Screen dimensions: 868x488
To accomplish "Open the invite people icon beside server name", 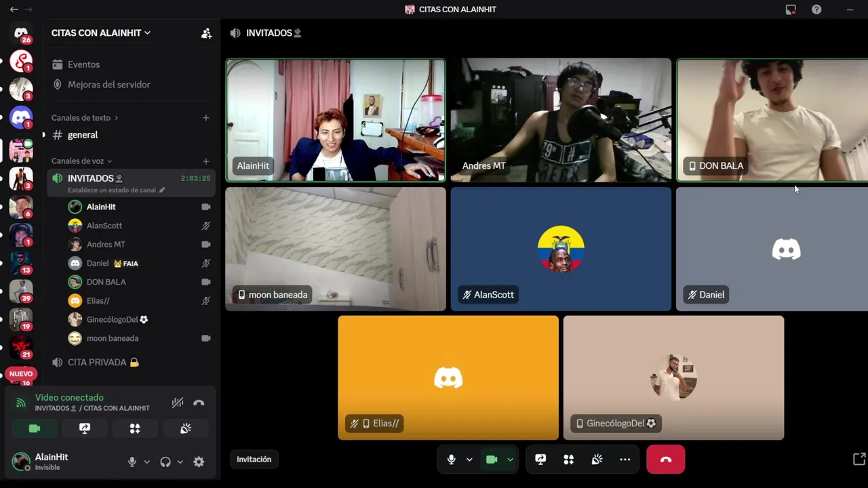I will point(206,33).
